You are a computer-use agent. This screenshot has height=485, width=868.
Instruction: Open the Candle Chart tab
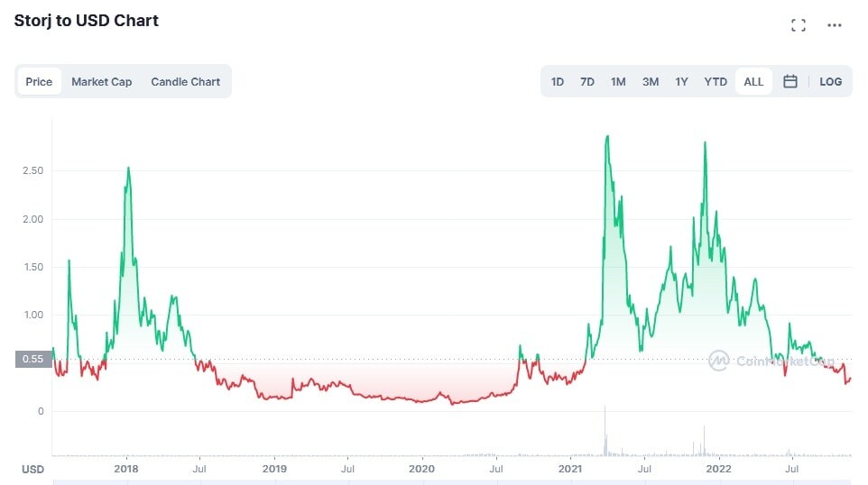point(186,82)
